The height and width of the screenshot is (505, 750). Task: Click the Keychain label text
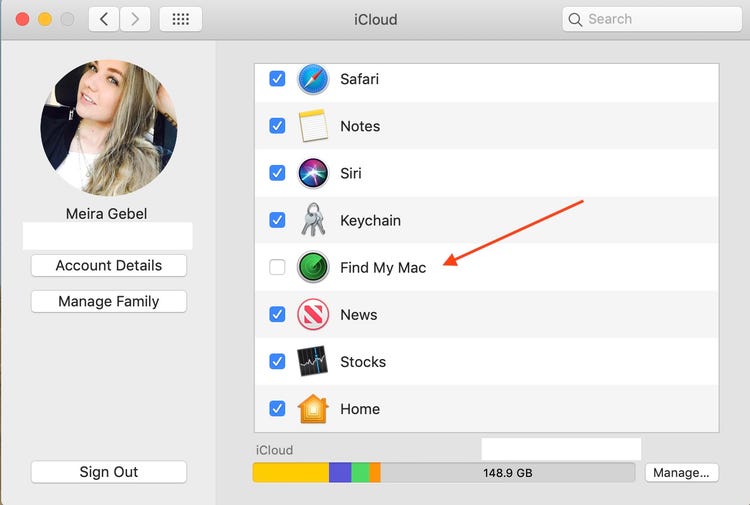[x=371, y=220]
